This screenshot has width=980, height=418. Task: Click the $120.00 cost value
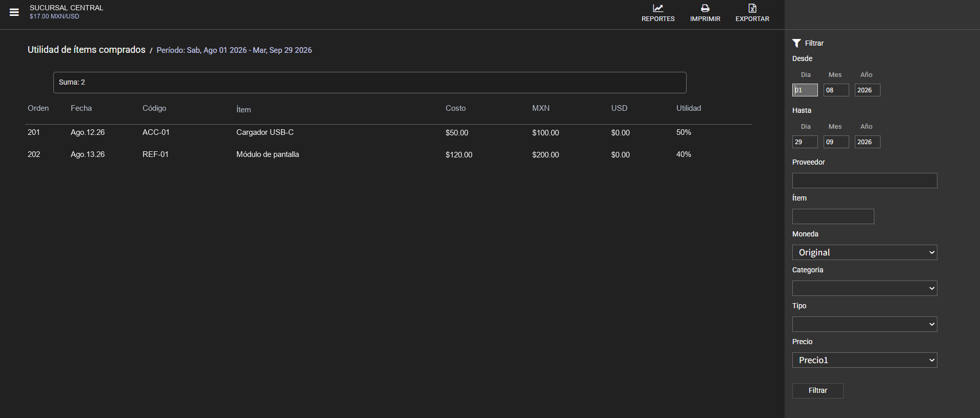459,155
